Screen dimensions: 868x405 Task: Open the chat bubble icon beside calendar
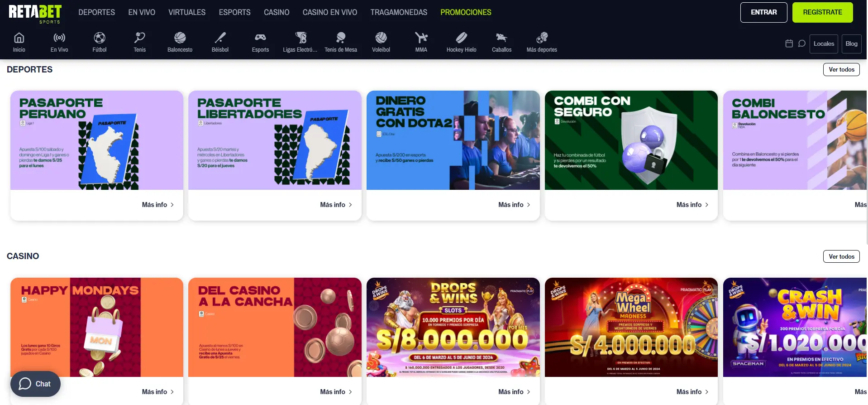tap(801, 43)
